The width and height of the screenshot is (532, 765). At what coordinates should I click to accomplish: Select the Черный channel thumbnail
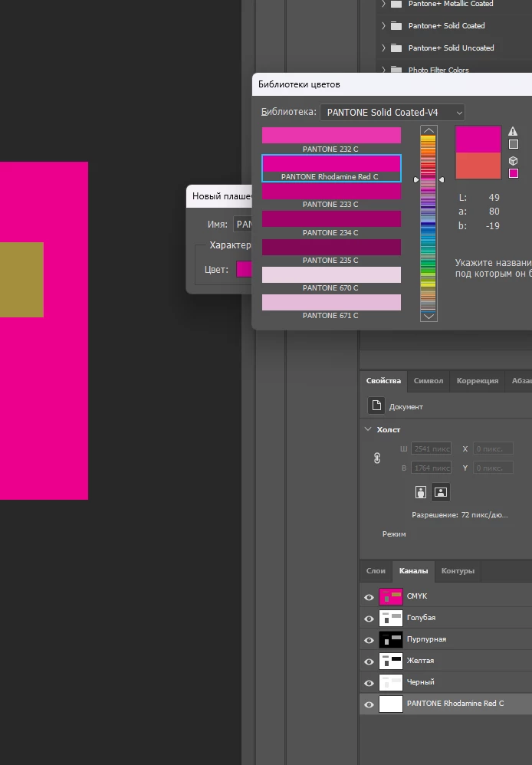pos(391,682)
